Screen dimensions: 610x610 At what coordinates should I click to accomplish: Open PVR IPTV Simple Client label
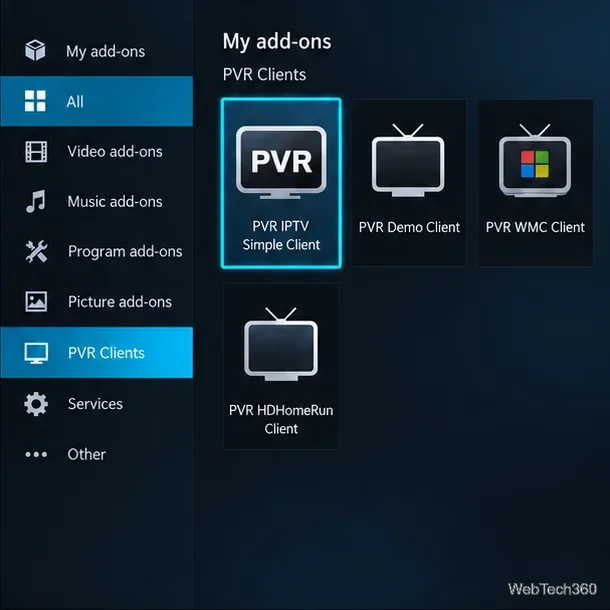coord(281,235)
